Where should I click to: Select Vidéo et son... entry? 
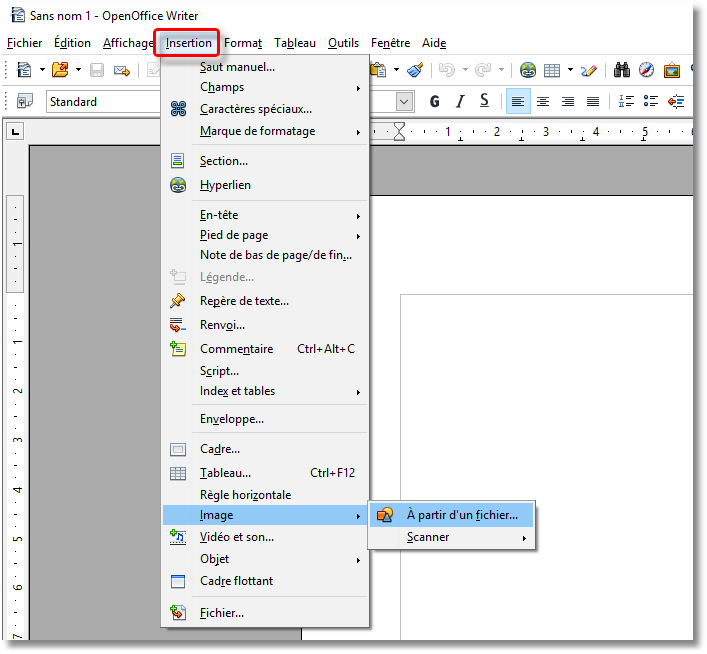click(266, 537)
